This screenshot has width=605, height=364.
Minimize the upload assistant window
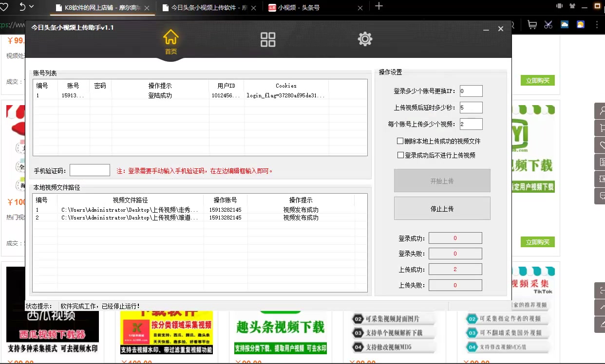[x=486, y=29]
